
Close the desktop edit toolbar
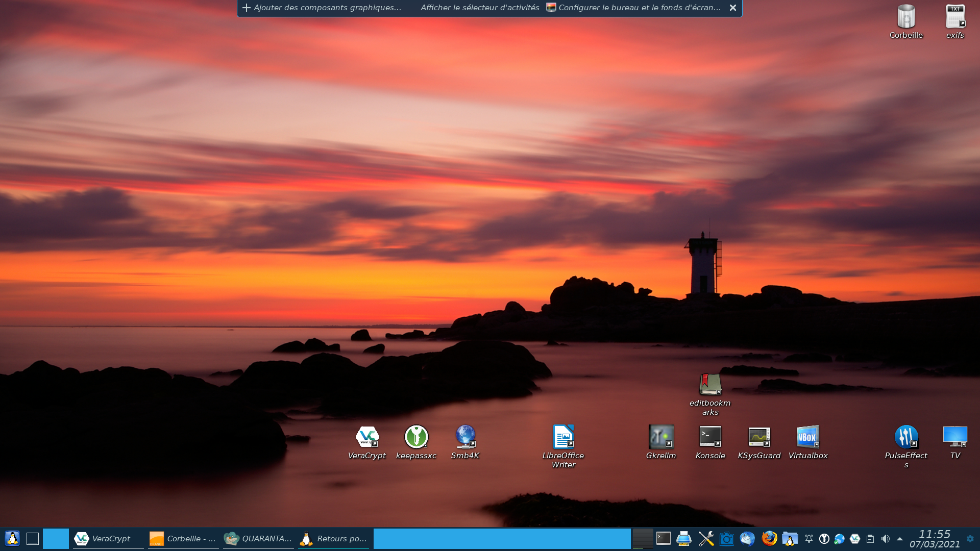tap(732, 8)
